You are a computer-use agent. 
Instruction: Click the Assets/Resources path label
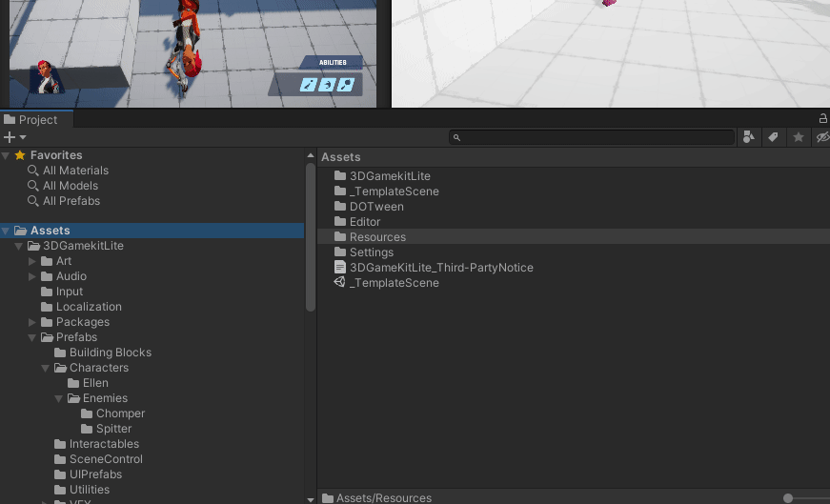pos(384,498)
